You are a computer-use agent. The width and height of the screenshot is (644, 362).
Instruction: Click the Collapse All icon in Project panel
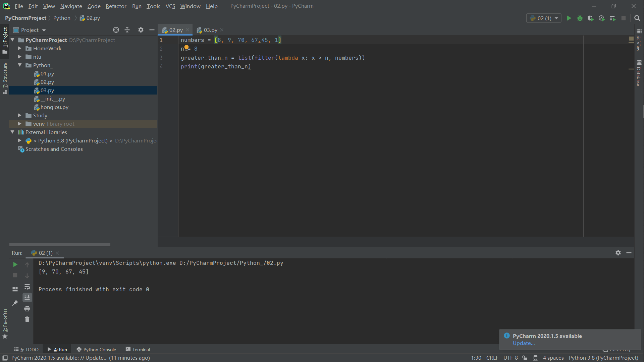pyautogui.click(x=127, y=30)
